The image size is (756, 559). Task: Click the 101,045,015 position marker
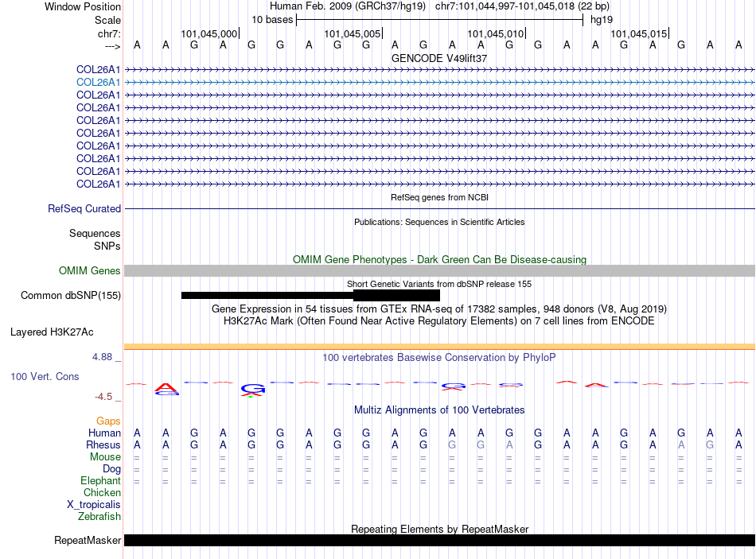pos(639,33)
